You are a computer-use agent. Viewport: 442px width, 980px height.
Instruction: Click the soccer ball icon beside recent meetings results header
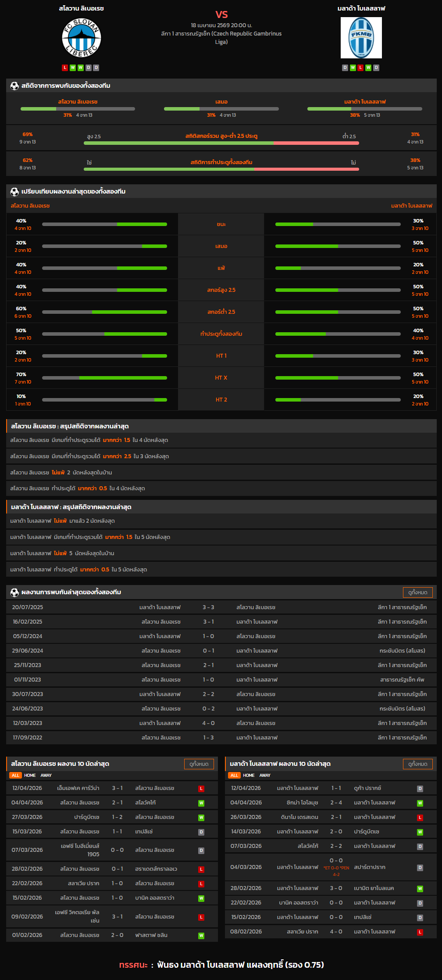[14, 592]
